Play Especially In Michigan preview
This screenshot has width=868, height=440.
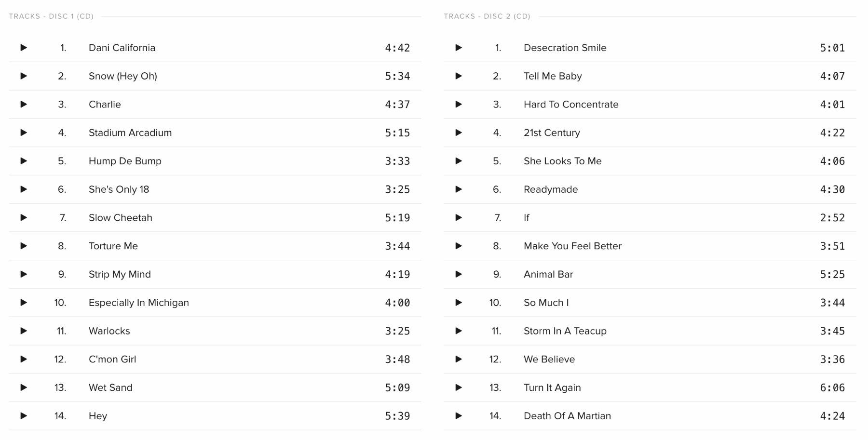coord(24,303)
